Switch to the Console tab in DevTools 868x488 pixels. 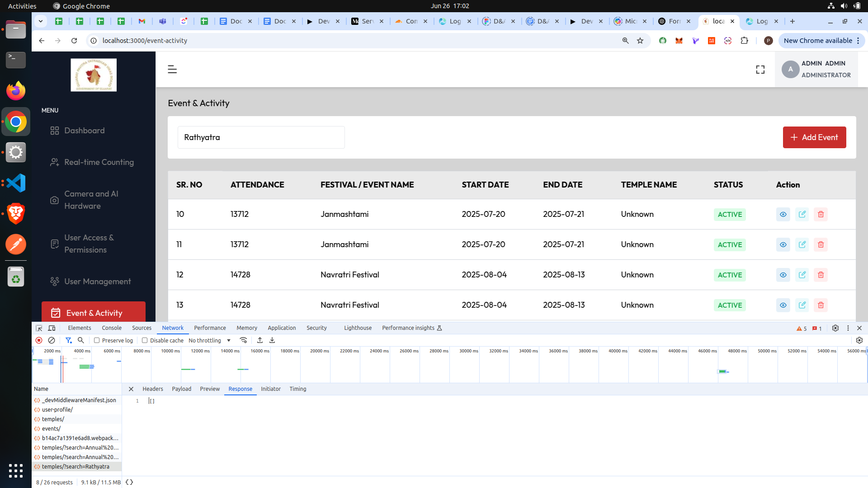(112, 328)
